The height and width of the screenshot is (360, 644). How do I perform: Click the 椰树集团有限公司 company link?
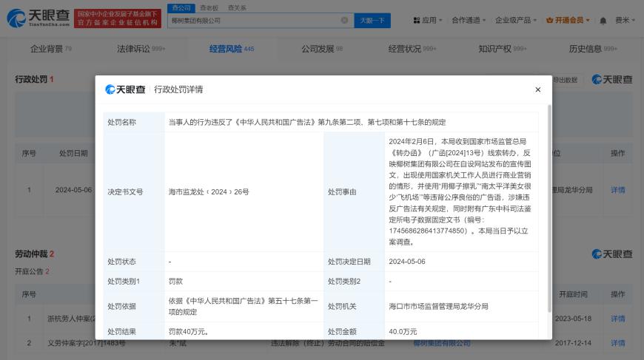pyautogui.click(x=442, y=343)
